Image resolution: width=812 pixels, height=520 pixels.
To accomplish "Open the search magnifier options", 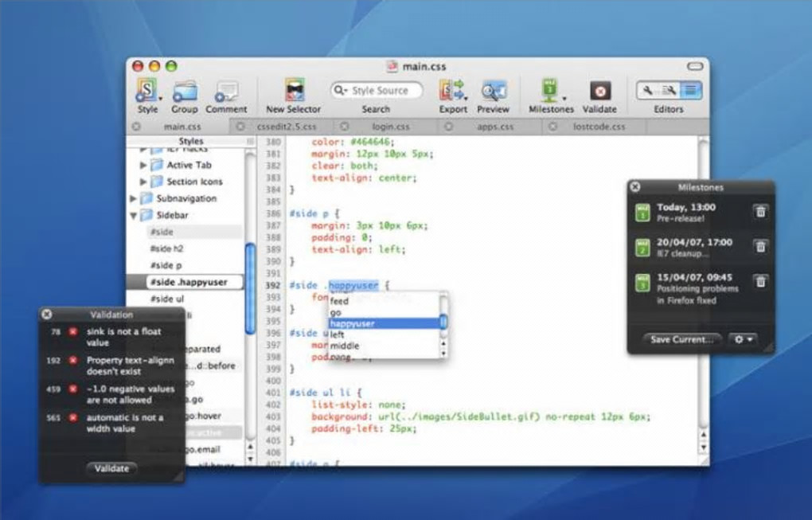I will (x=340, y=91).
